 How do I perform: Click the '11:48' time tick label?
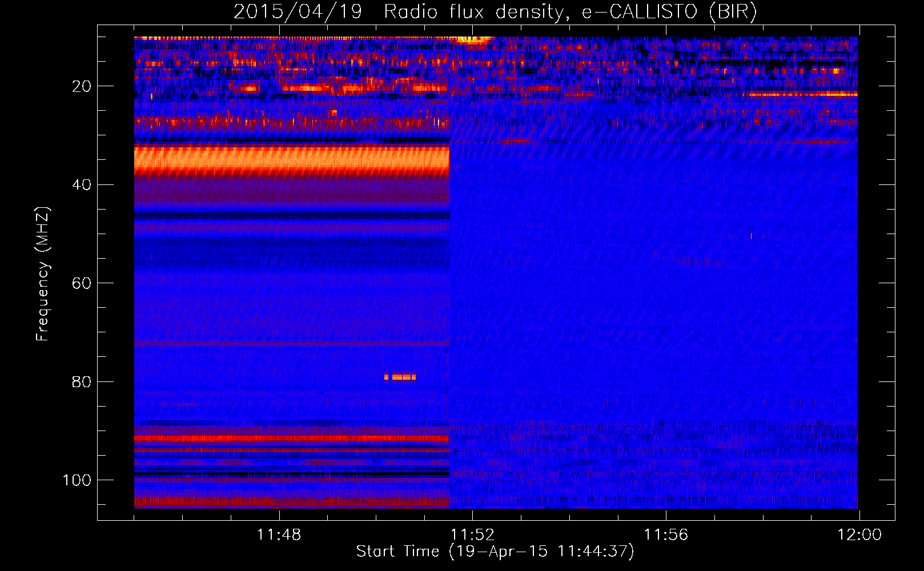(279, 535)
